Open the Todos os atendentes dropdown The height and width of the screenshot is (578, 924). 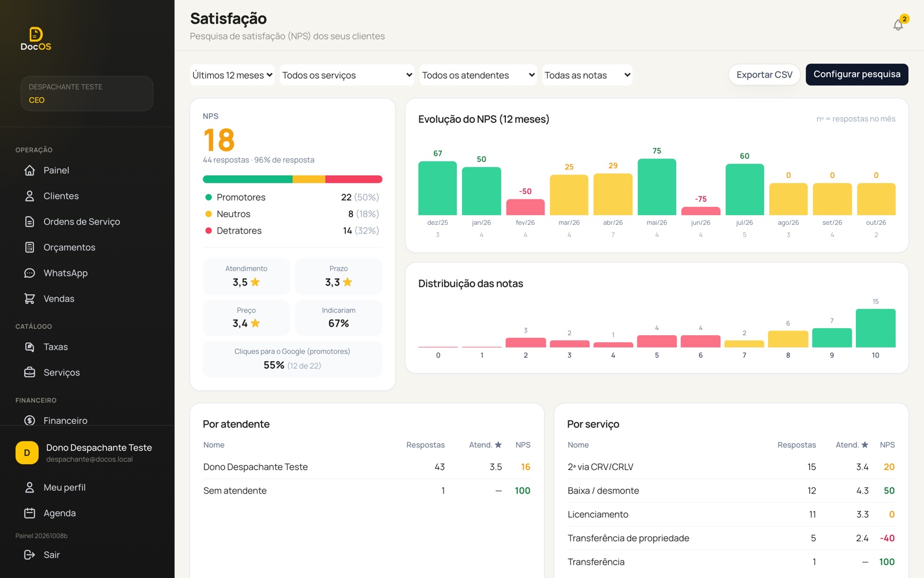pyautogui.click(x=478, y=75)
